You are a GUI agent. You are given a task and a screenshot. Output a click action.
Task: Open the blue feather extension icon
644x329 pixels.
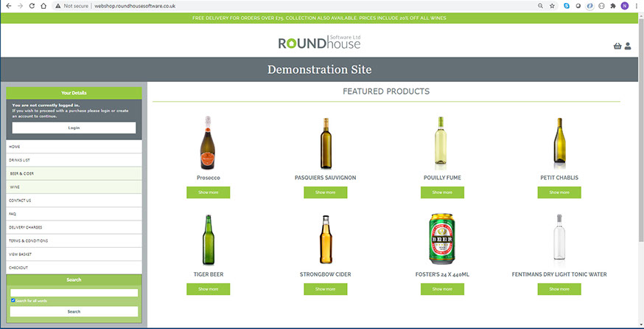point(589,6)
